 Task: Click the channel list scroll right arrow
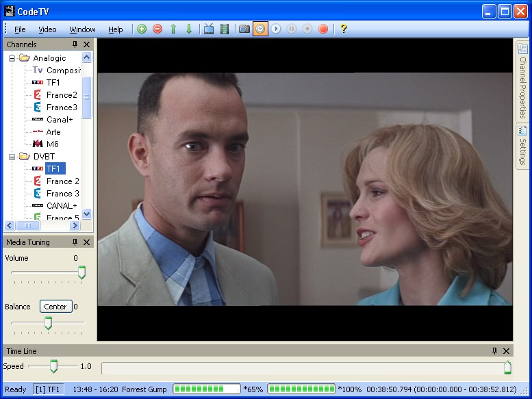pyautogui.click(x=75, y=225)
